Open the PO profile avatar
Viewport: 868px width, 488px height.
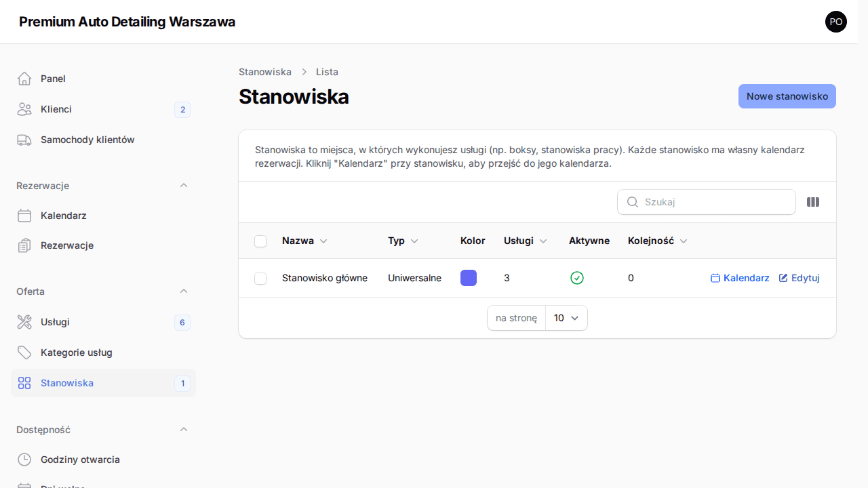836,22
